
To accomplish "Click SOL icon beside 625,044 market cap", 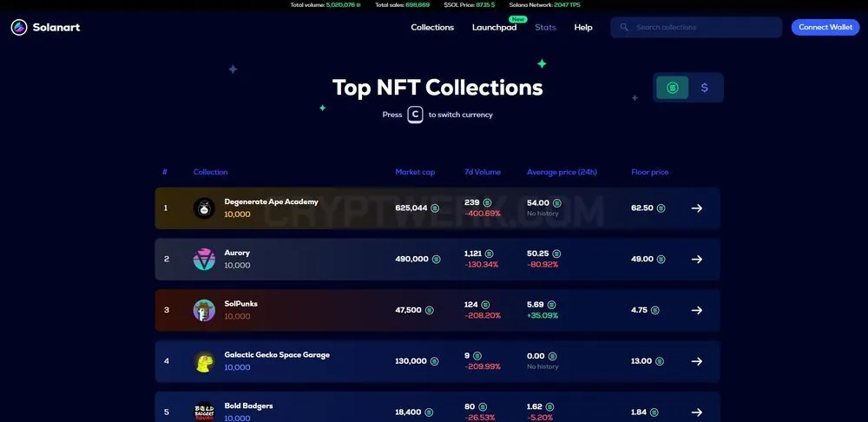I will 435,208.
